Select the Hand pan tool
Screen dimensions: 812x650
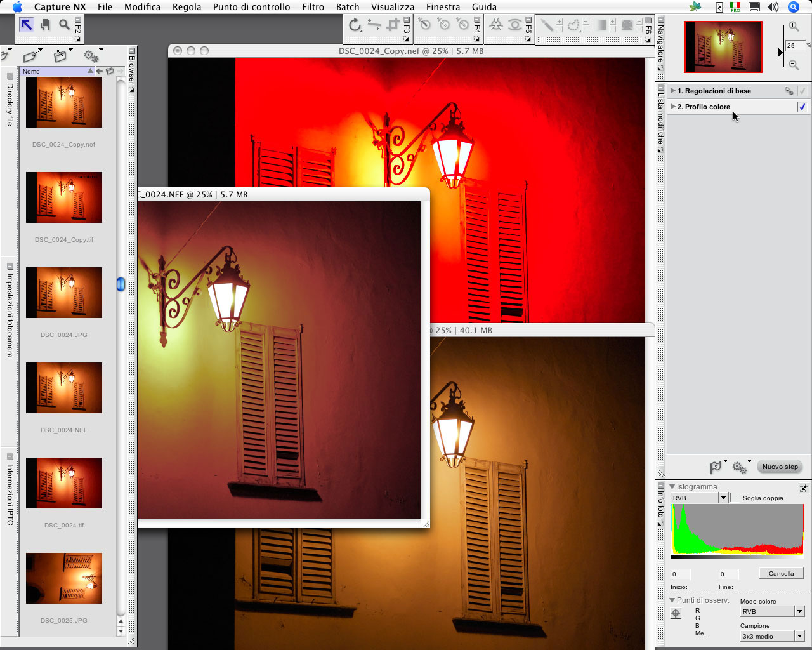(45, 25)
